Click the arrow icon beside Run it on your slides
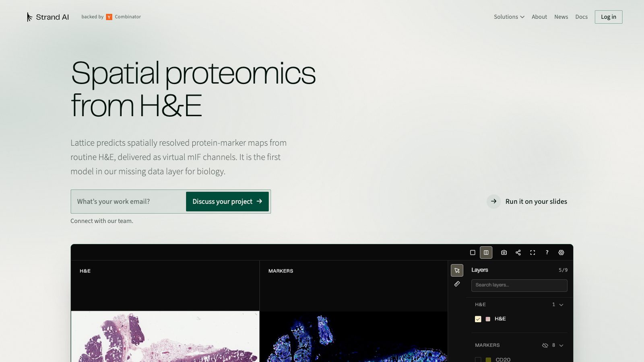644x362 pixels. coord(494,202)
